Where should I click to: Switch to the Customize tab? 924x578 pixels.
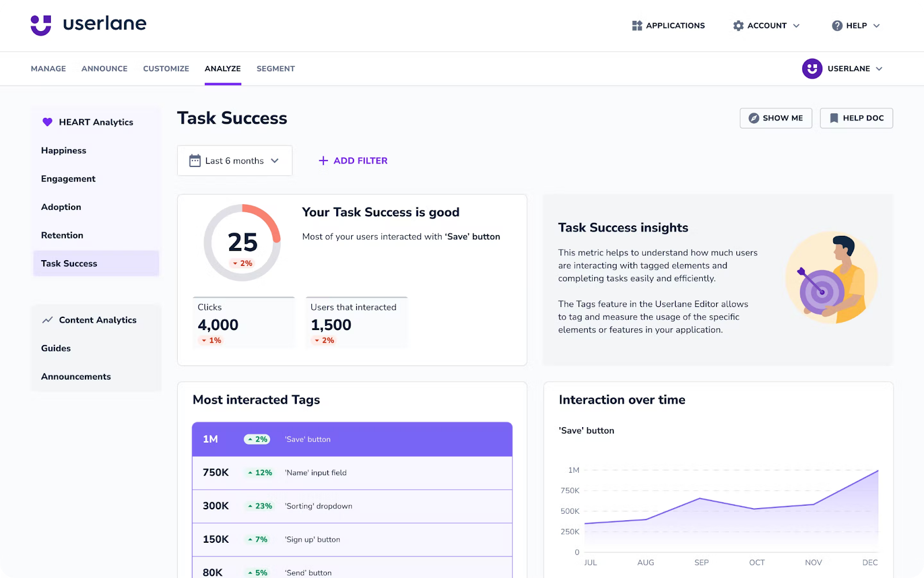166,68
